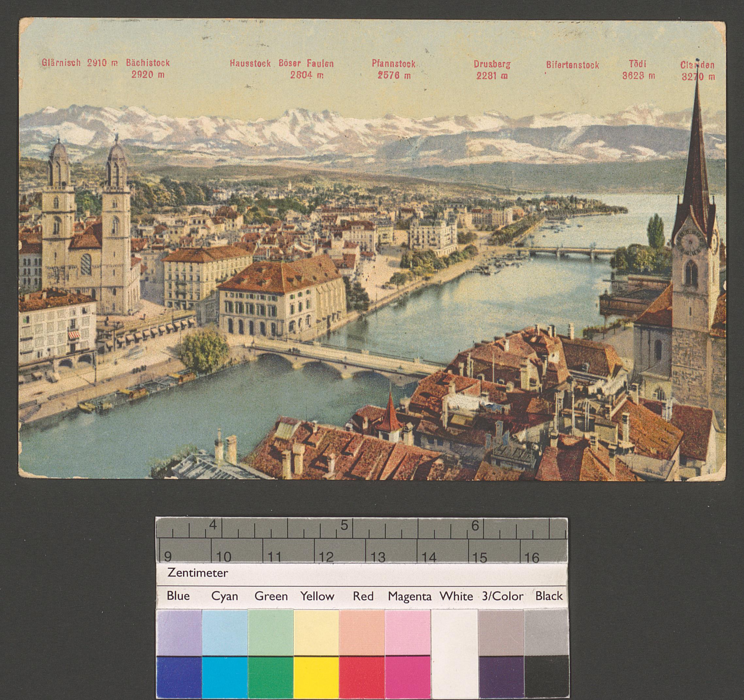Click the '3623 m' elevation text

(x=638, y=75)
